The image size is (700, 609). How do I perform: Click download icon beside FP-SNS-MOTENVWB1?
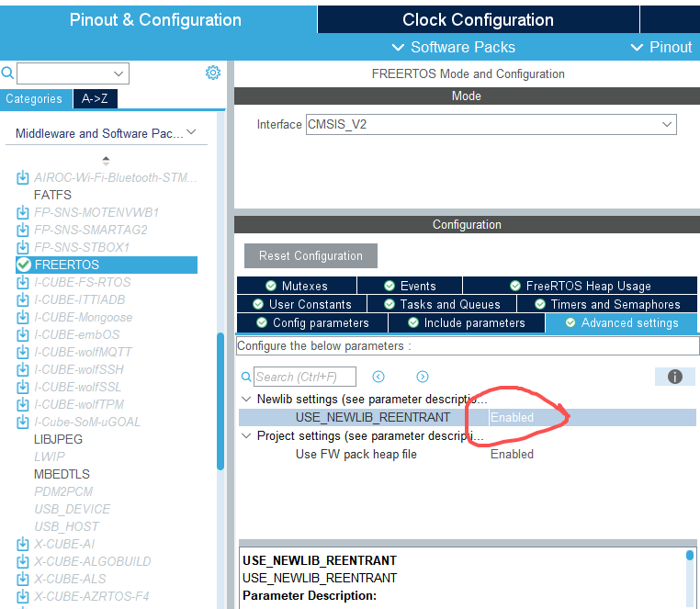(x=23, y=212)
